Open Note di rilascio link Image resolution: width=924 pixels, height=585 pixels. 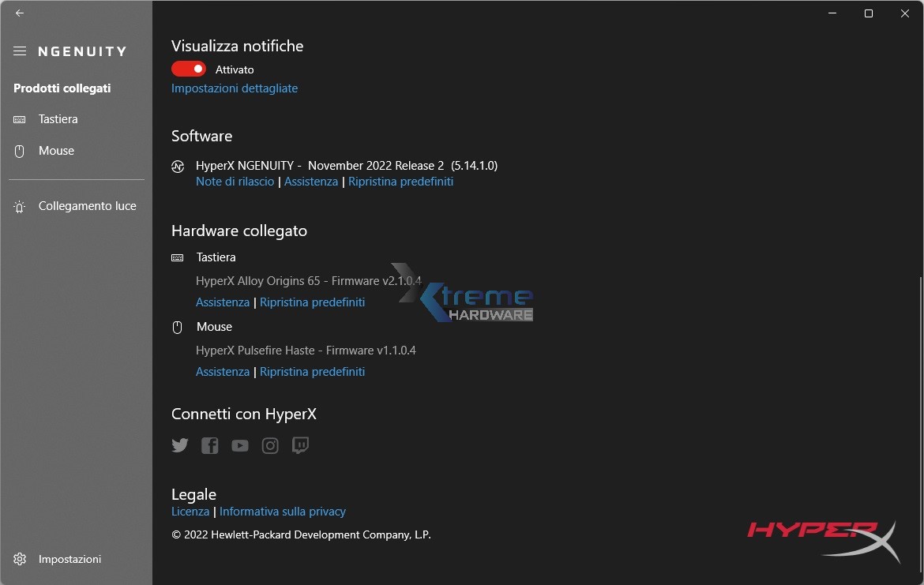(x=235, y=182)
